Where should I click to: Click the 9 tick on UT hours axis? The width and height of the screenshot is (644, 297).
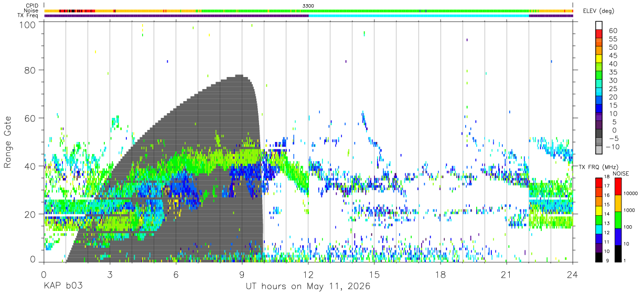242,274
